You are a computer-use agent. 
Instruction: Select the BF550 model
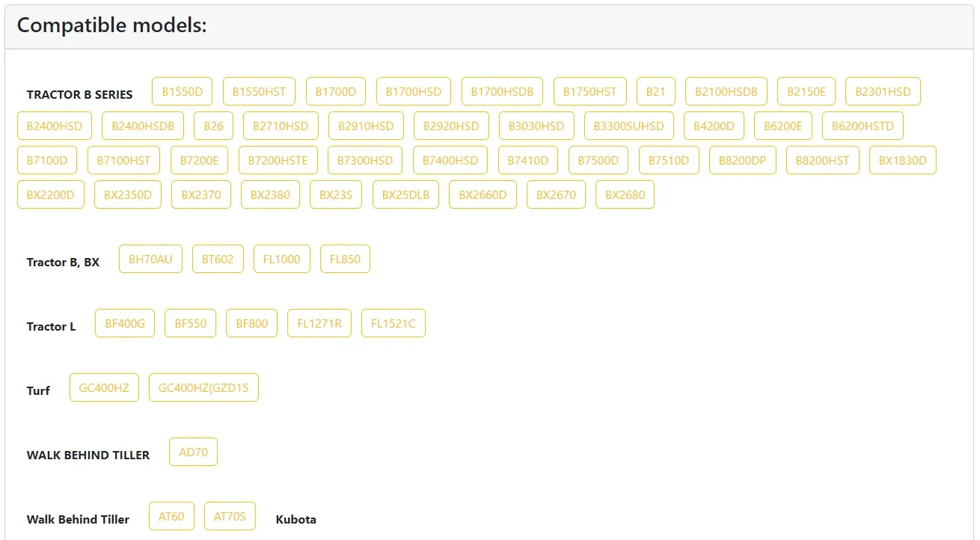pyautogui.click(x=191, y=323)
